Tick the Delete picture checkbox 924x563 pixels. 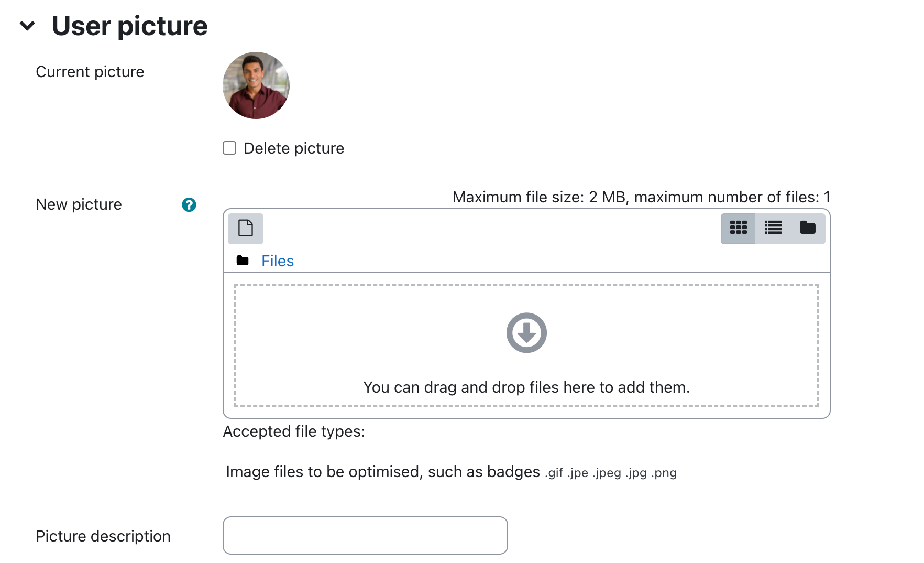tap(229, 148)
